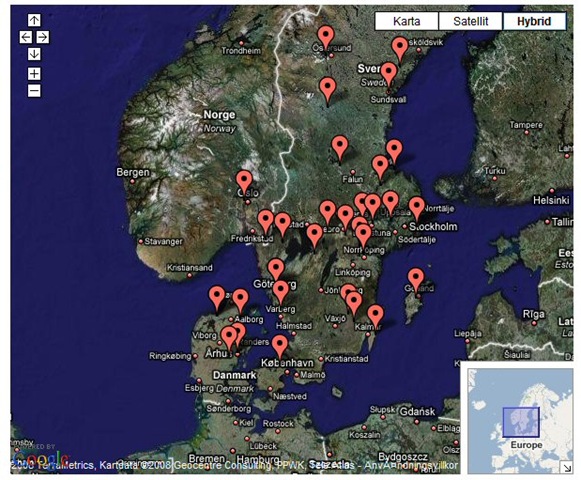
Task: Zoom in with the plus button
Action: (34, 73)
